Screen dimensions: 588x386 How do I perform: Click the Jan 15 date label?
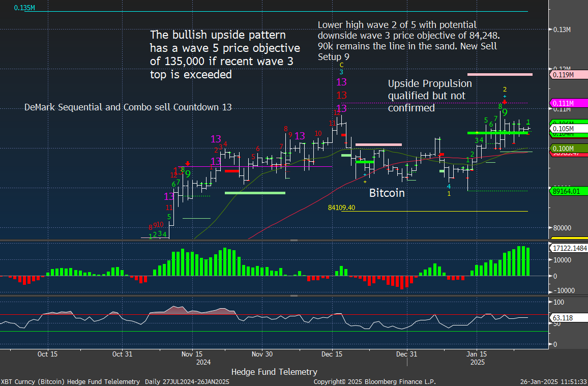pyautogui.click(x=477, y=354)
